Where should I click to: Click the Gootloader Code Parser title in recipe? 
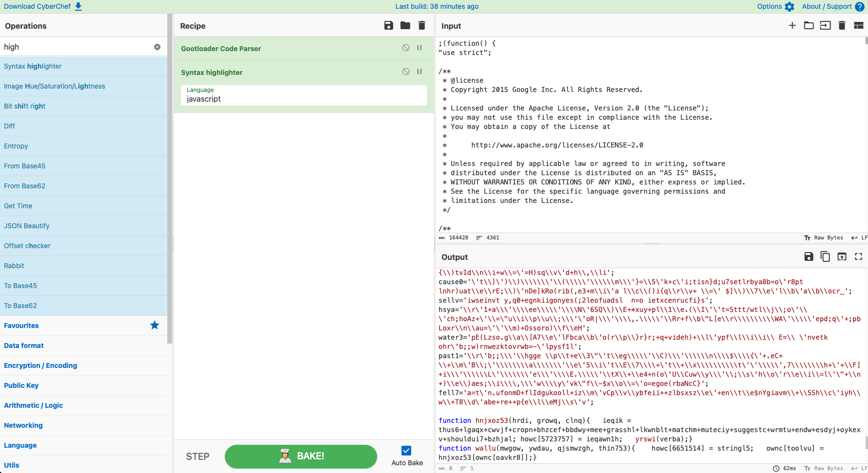coord(221,49)
